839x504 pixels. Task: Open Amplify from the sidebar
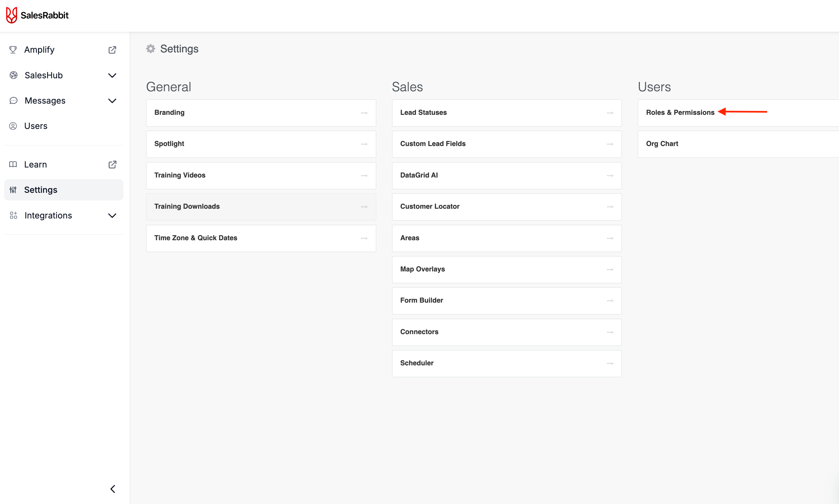click(x=64, y=50)
